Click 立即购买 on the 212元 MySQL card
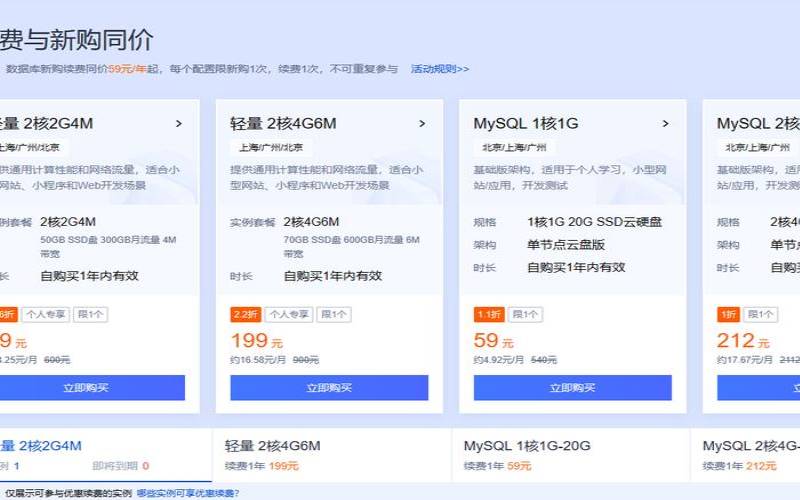 [758, 388]
